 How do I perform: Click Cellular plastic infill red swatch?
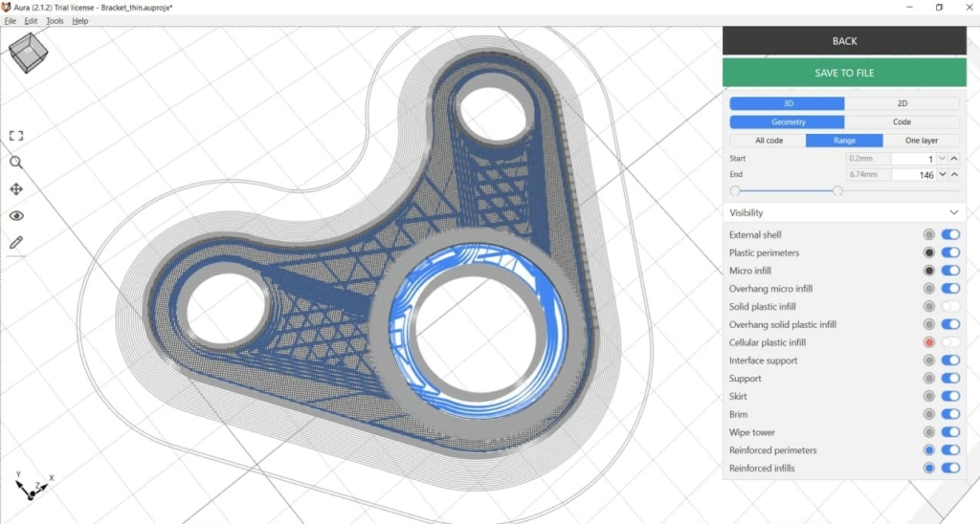tap(928, 342)
